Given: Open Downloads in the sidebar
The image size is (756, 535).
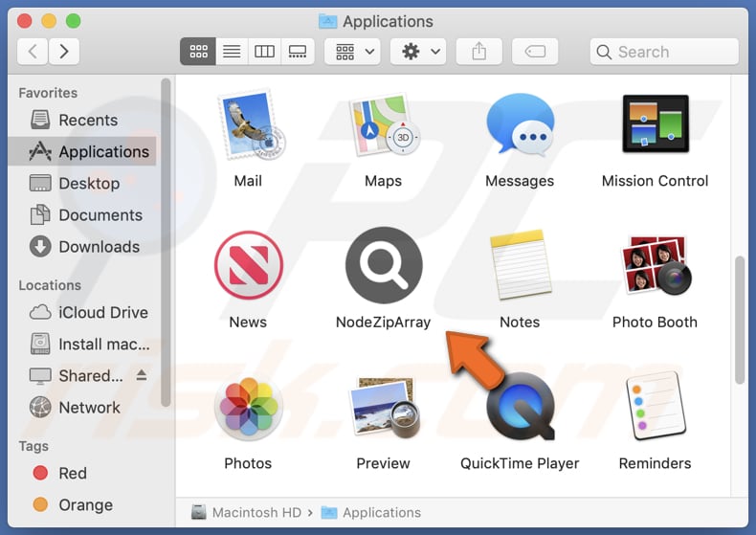Looking at the screenshot, I should click(82, 247).
